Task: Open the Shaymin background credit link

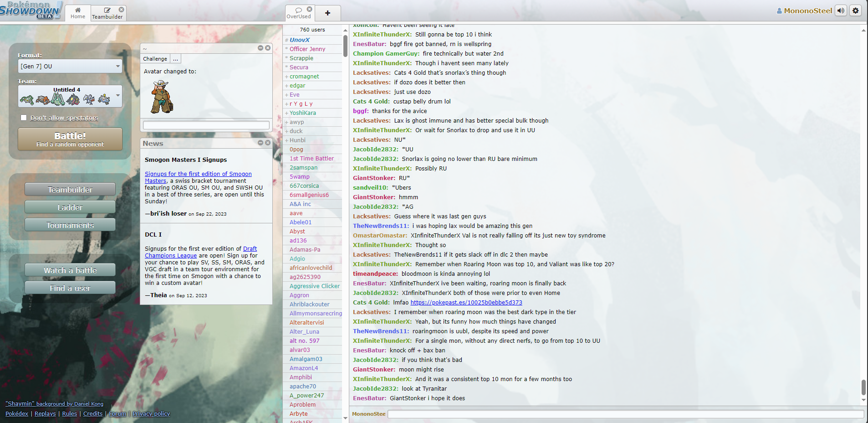Action: click(x=54, y=403)
